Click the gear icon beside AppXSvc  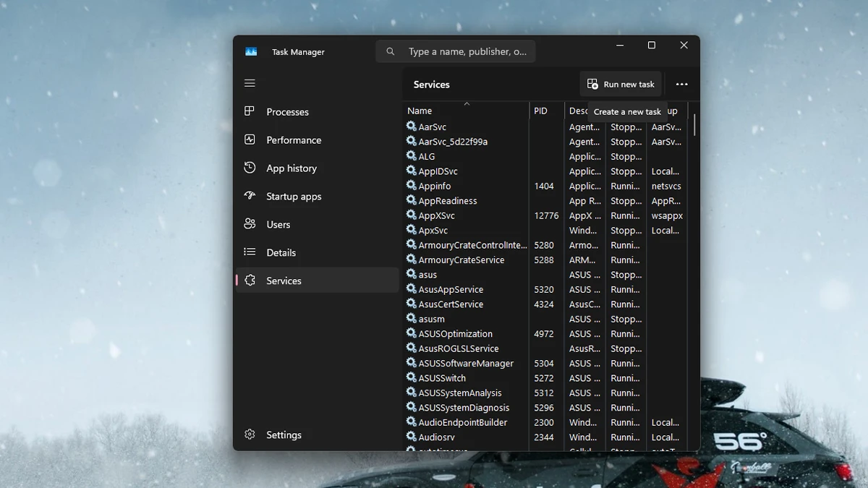(411, 215)
